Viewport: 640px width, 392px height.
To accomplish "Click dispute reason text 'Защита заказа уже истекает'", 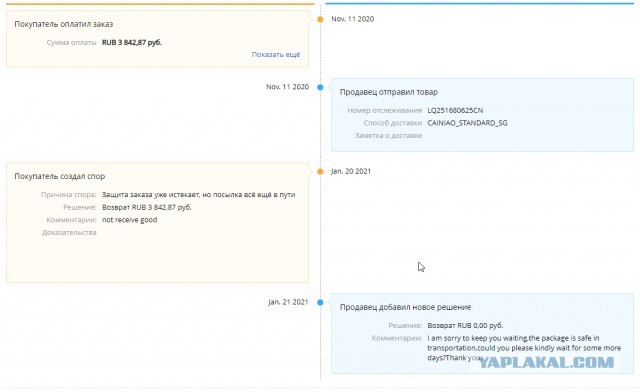I will coord(151,195).
